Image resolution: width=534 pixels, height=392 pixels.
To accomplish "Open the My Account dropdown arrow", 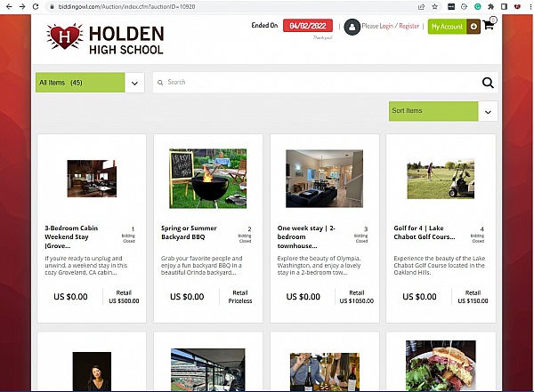I will [473, 26].
